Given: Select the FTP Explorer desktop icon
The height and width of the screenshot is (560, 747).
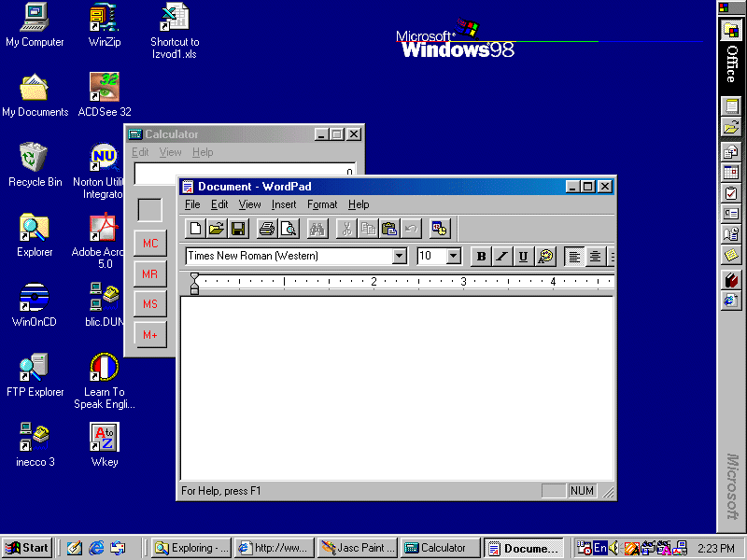Looking at the screenshot, I should (x=35, y=375).
